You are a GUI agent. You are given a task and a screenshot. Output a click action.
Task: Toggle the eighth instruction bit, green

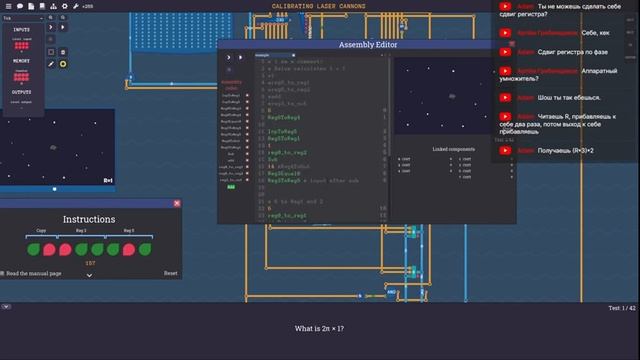(x=145, y=249)
